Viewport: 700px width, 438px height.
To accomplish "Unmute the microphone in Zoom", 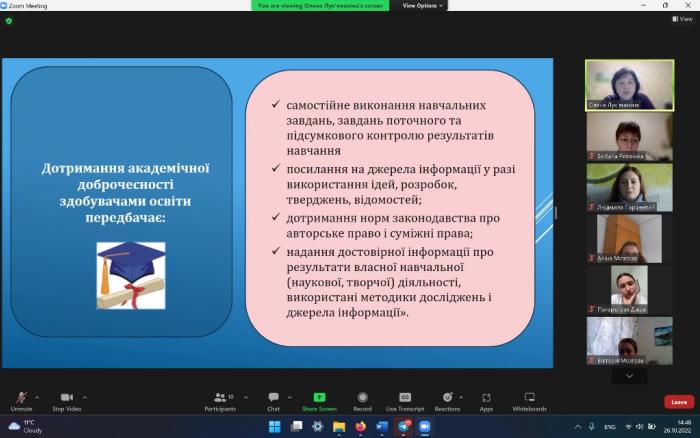I will click(x=21, y=400).
